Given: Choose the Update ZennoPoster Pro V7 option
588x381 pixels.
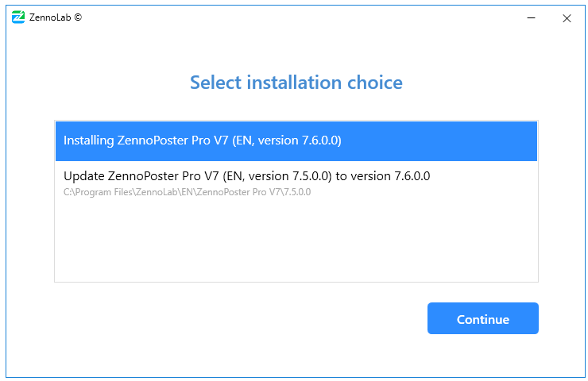Looking at the screenshot, I should (246, 176).
